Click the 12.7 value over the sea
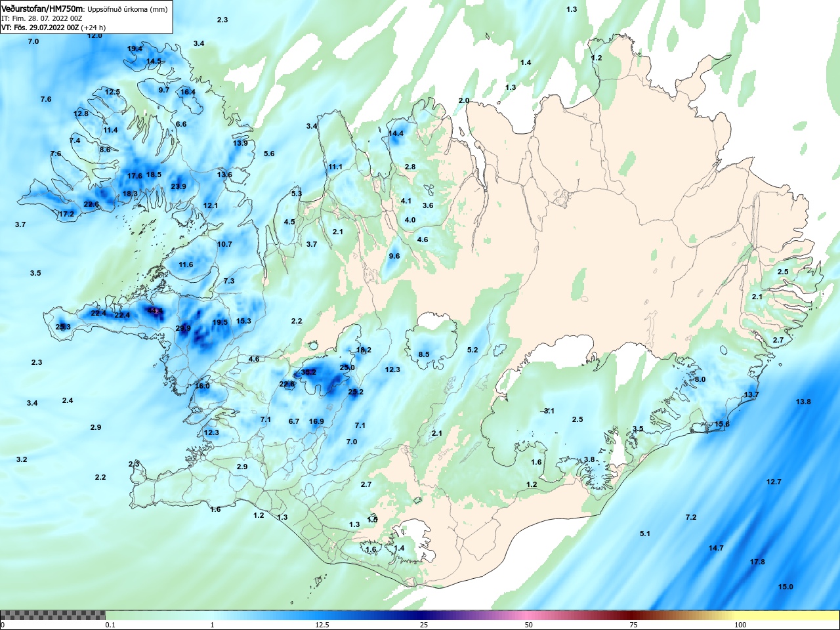The width and height of the screenshot is (840, 630). coord(774,482)
